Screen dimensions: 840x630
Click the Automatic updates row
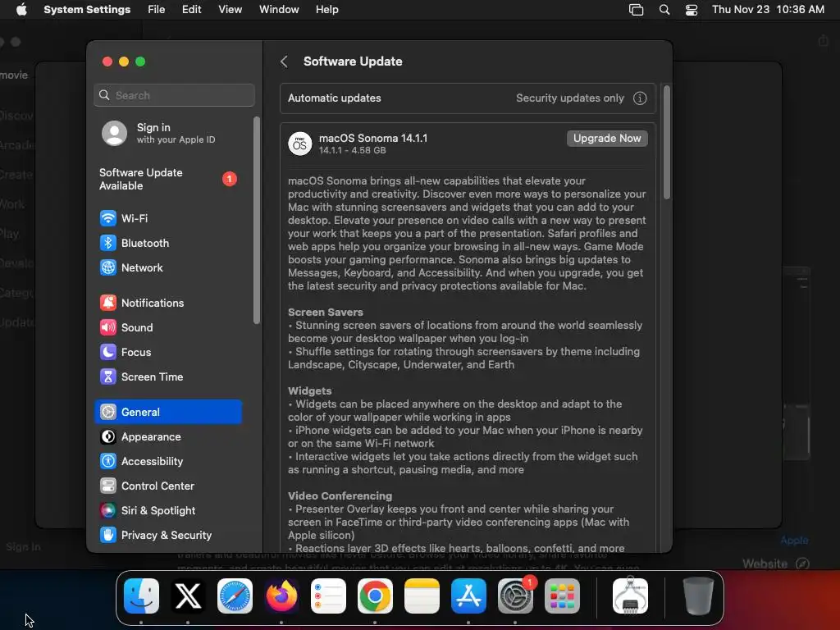coord(468,98)
